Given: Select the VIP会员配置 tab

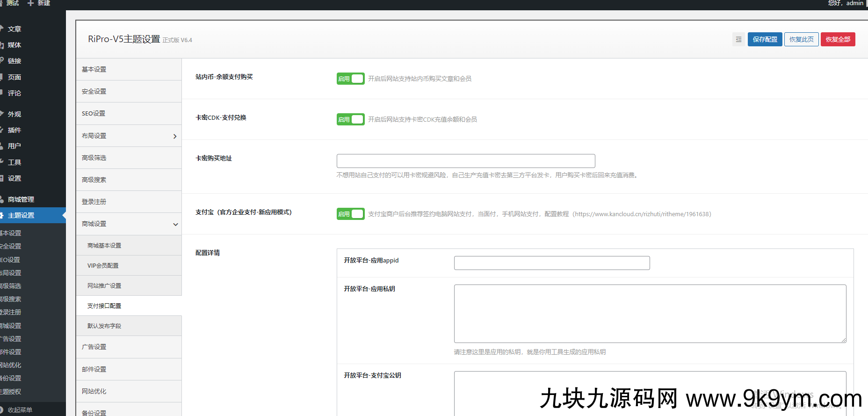Looking at the screenshot, I should tap(103, 265).
